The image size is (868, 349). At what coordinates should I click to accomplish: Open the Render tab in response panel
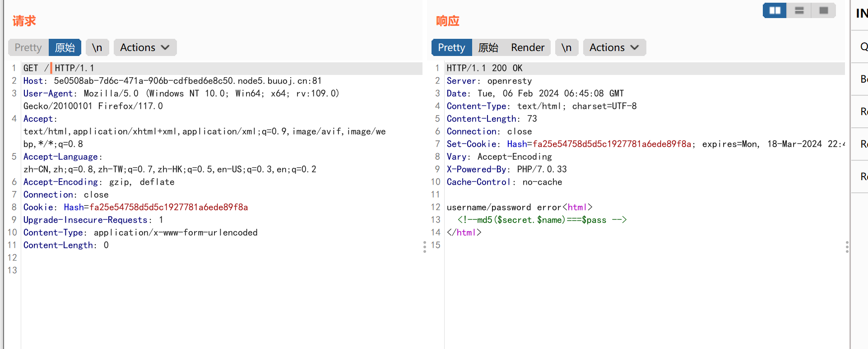[527, 47]
